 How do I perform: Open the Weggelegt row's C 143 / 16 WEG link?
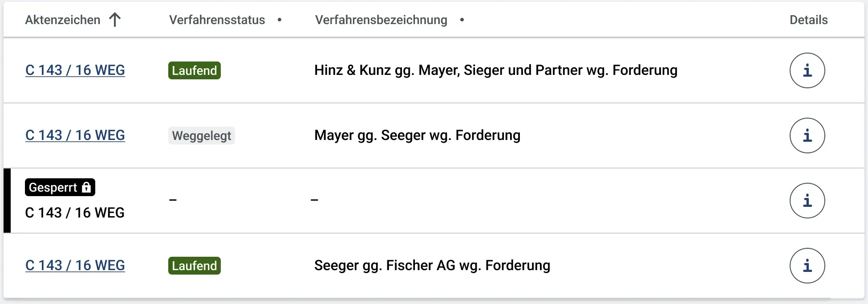point(75,135)
